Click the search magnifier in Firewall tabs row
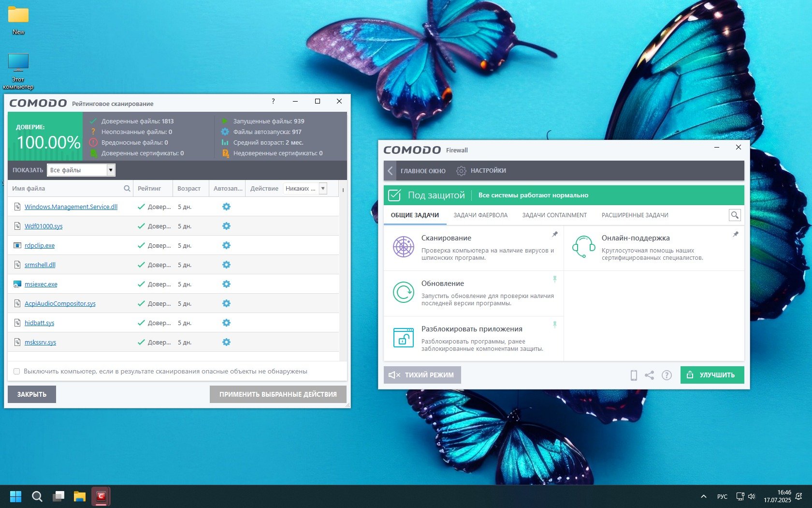812x508 pixels. point(734,215)
